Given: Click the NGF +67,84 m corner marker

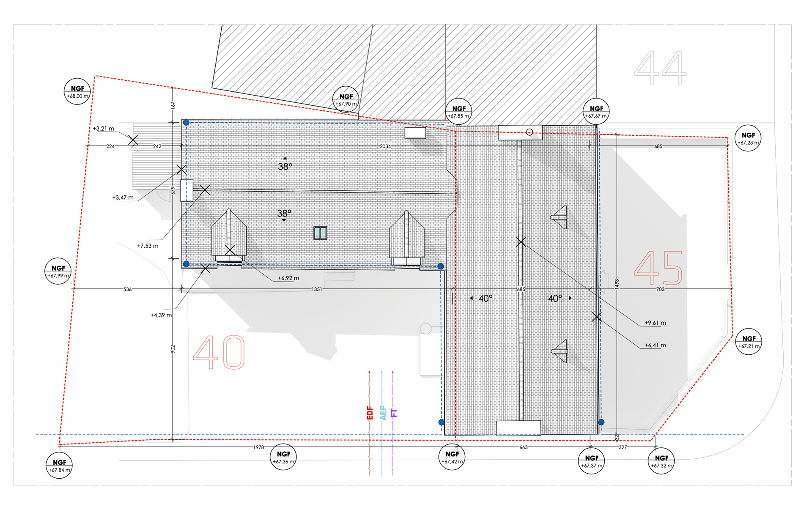Looking at the screenshot, I should tap(59, 466).
